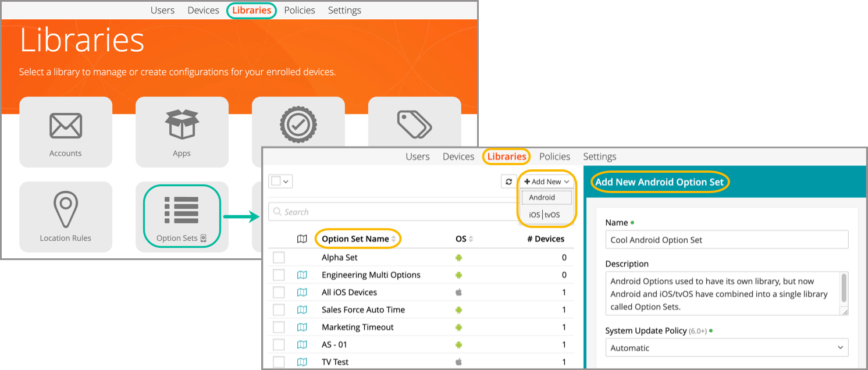868x370 pixels.
Task: Click the refresh icon beside Add New
Action: (x=508, y=182)
